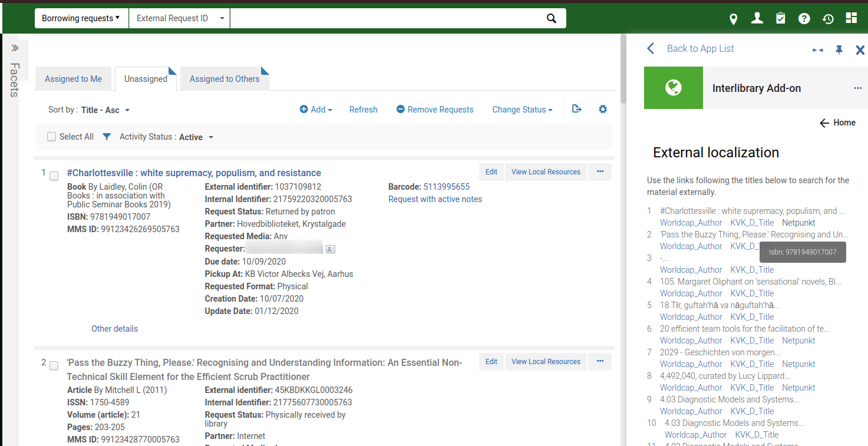The image size is (868, 446).
Task: Export the request list using export icon
Action: click(576, 109)
